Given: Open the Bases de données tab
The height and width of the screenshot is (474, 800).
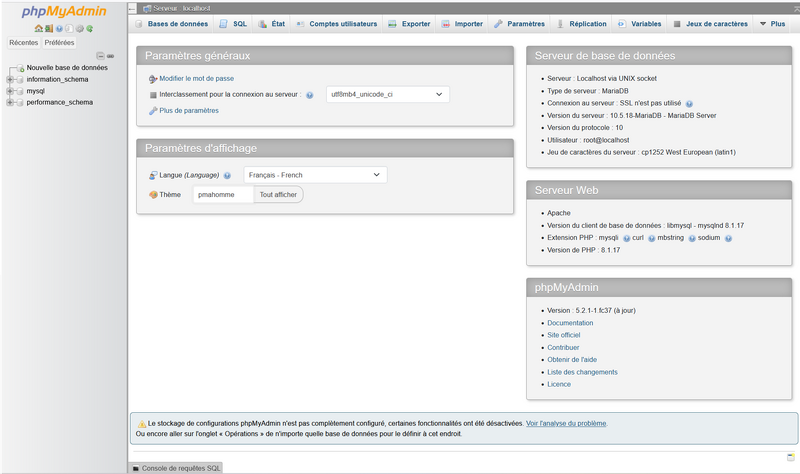Looking at the screenshot, I should (x=172, y=24).
